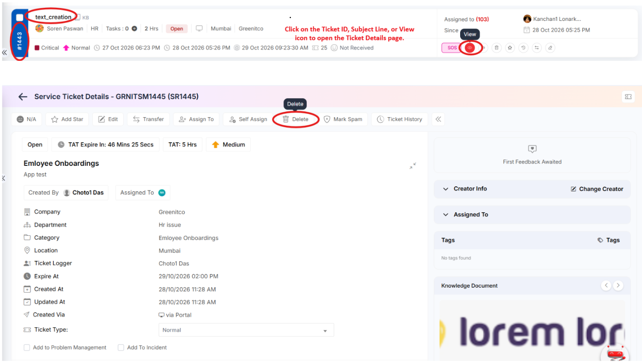Click the Delete button
This screenshot has height=364, width=642.
click(296, 119)
